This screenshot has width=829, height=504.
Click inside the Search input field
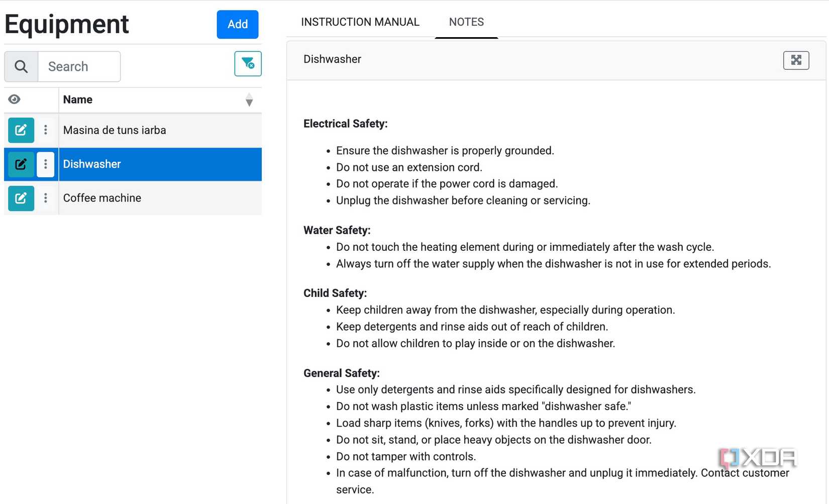[x=79, y=66]
